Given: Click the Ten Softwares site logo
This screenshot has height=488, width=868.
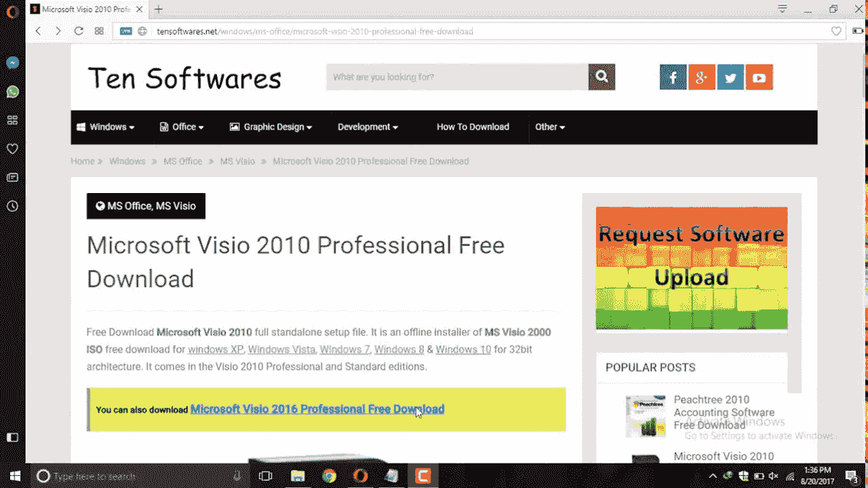Looking at the screenshot, I should point(184,77).
